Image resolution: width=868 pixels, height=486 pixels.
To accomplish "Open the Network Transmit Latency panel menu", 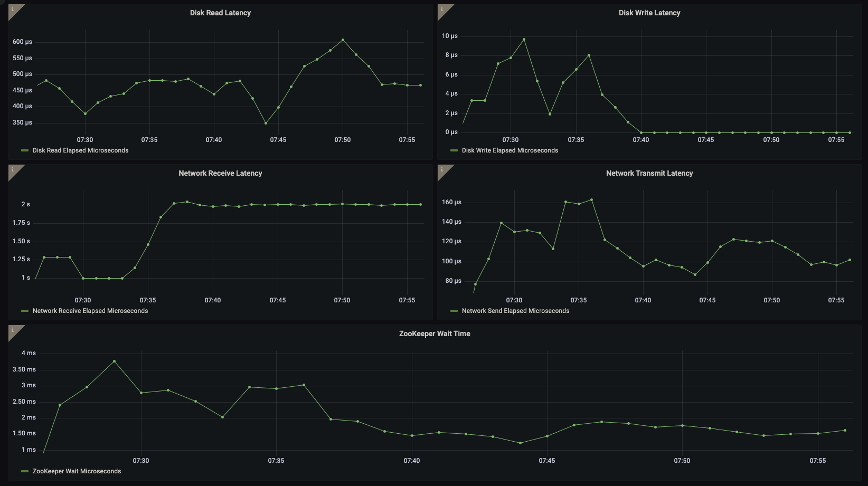I will click(x=649, y=173).
